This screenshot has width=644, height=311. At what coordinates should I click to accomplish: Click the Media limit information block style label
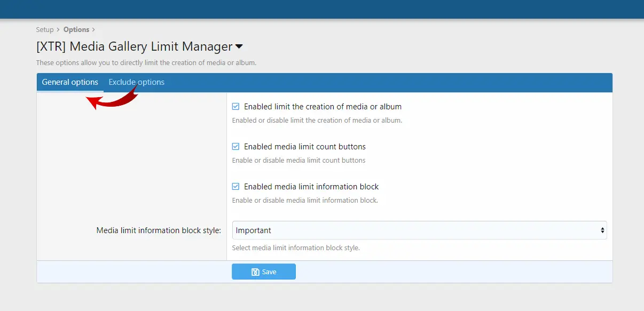pos(159,230)
